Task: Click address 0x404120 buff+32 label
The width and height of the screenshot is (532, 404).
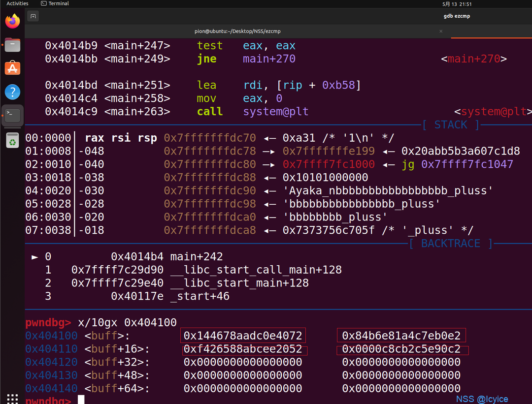Action: click(87, 362)
